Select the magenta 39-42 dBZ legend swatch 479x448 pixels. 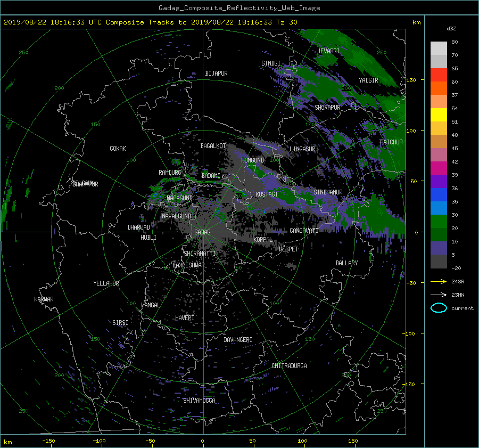pos(439,168)
